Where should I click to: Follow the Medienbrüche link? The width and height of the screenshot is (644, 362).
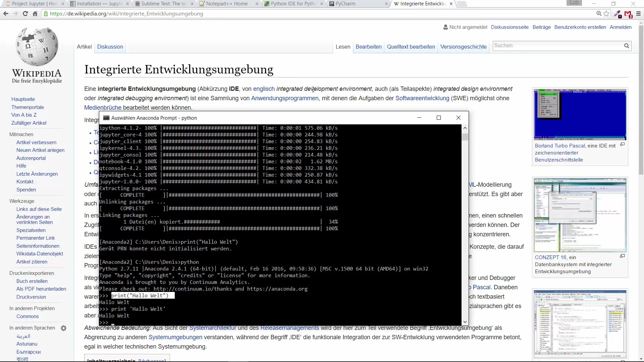point(103,108)
